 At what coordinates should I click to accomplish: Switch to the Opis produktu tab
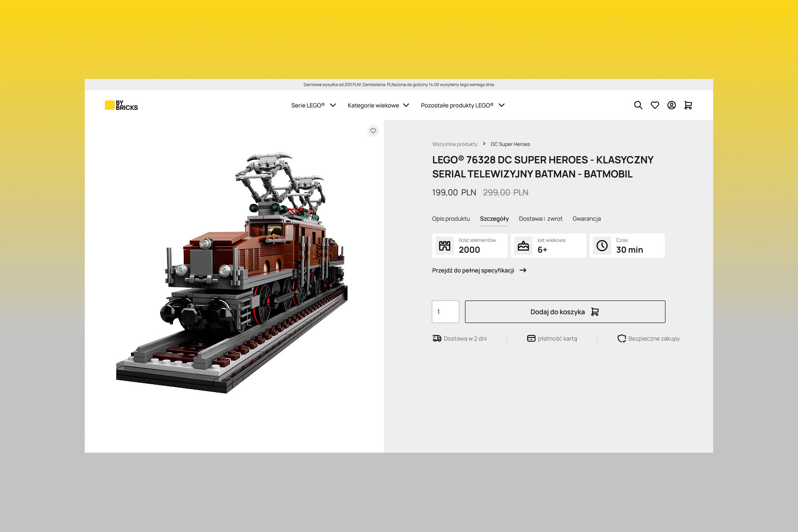451,219
